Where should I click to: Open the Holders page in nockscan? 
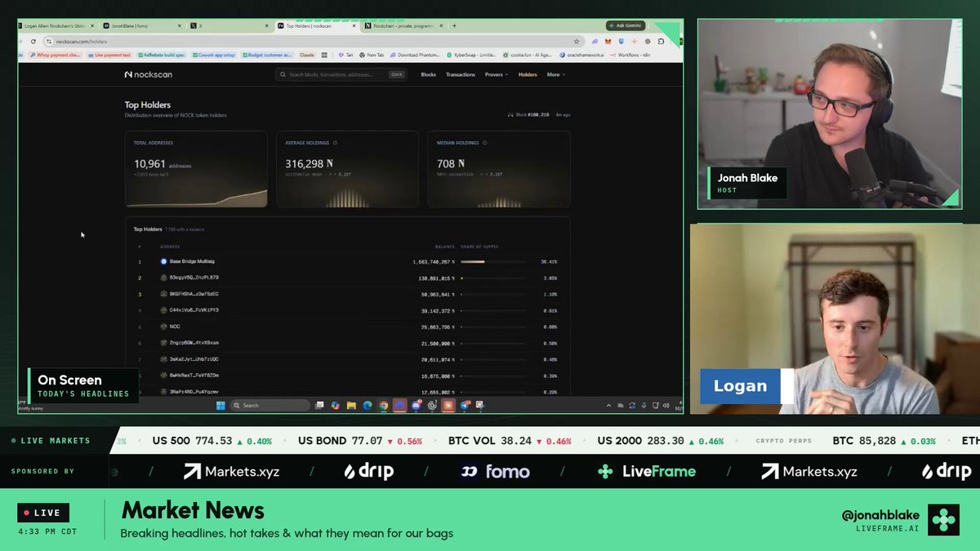coord(528,74)
